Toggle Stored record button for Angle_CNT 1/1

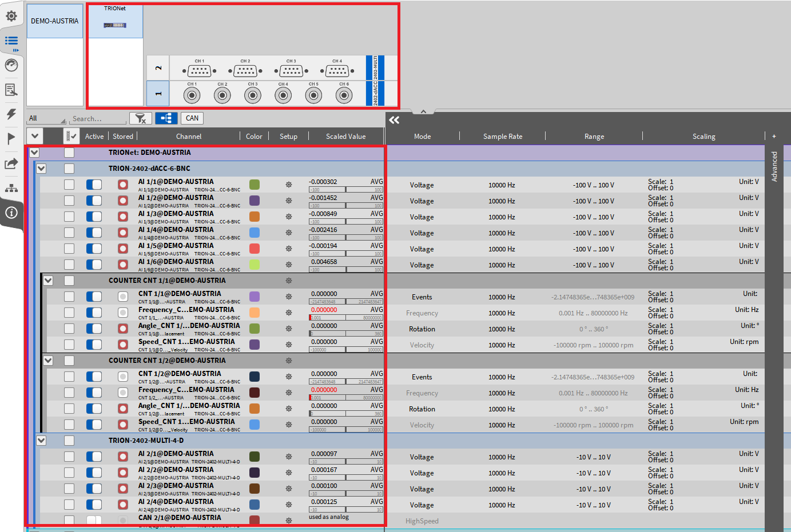(x=122, y=329)
